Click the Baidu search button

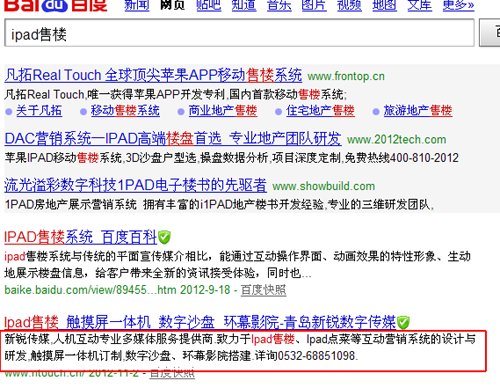coord(490,33)
